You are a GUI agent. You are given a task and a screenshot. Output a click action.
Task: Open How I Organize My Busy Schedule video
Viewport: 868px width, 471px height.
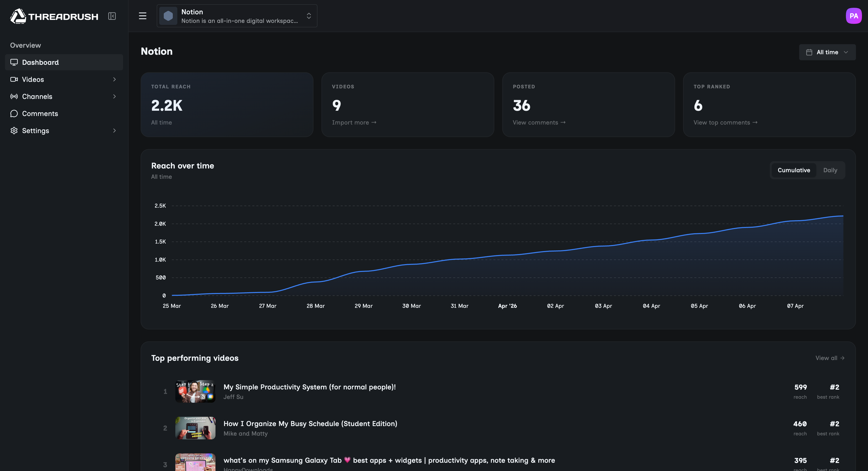coord(310,424)
